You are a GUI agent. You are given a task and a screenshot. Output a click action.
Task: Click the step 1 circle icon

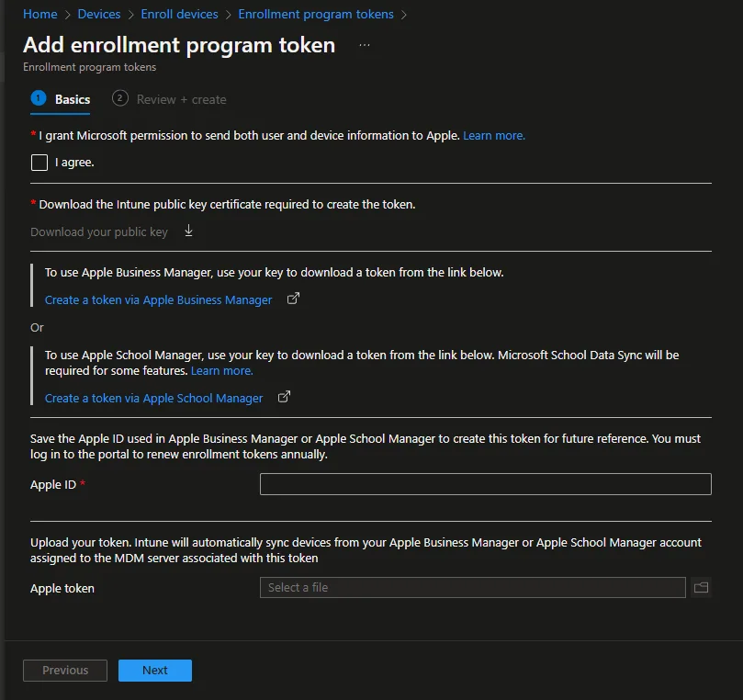pyautogui.click(x=39, y=98)
